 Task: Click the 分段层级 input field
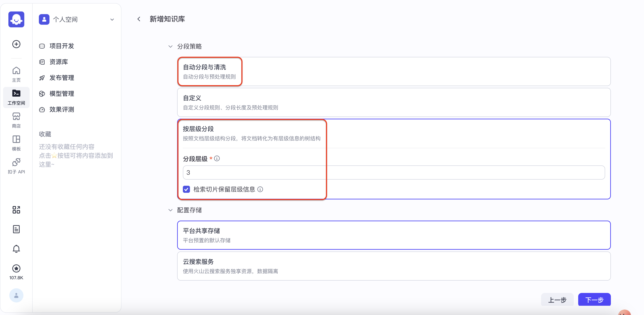[x=394, y=172]
